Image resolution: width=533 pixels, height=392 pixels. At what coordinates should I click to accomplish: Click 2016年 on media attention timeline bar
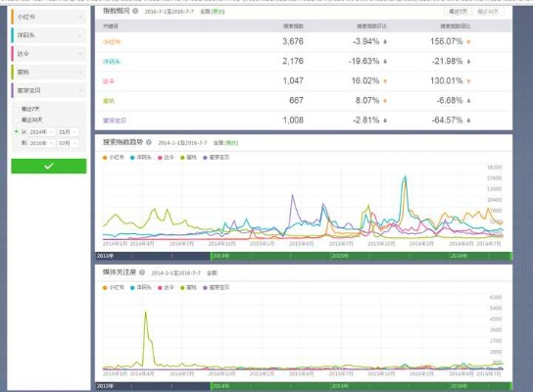459,386
